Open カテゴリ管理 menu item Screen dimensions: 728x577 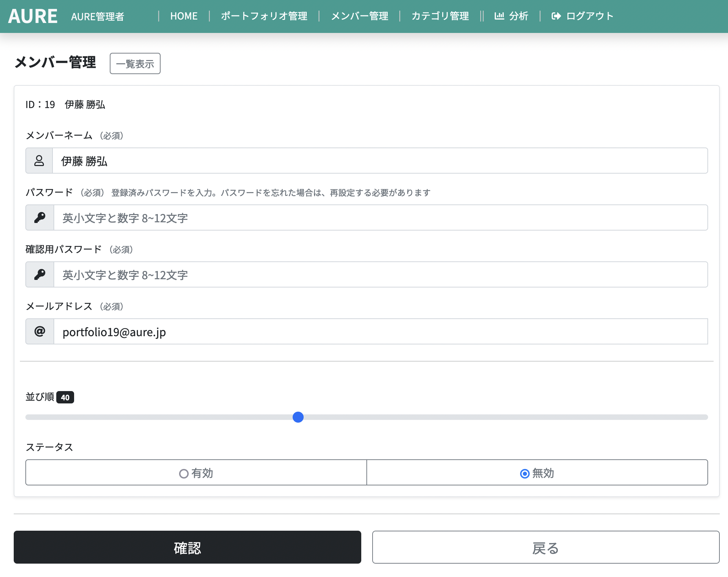click(x=440, y=16)
